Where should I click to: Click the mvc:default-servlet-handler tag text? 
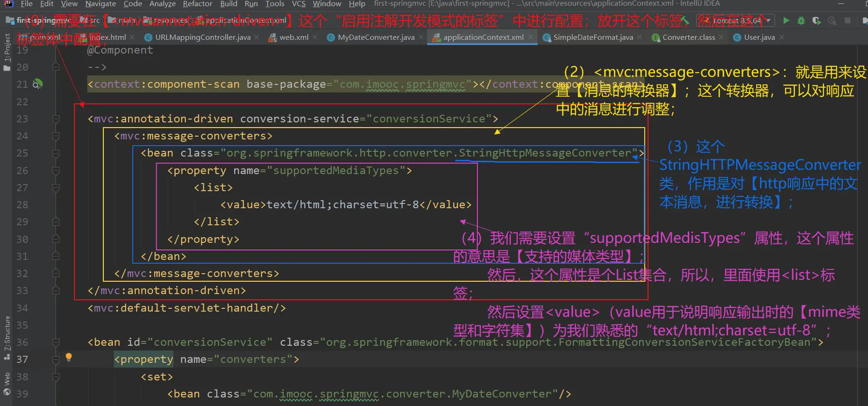pos(187,308)
